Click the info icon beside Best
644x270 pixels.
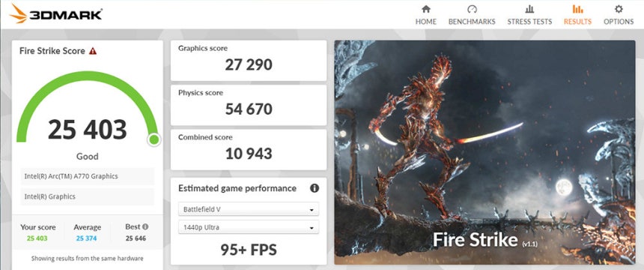click(x=145, y=226)
